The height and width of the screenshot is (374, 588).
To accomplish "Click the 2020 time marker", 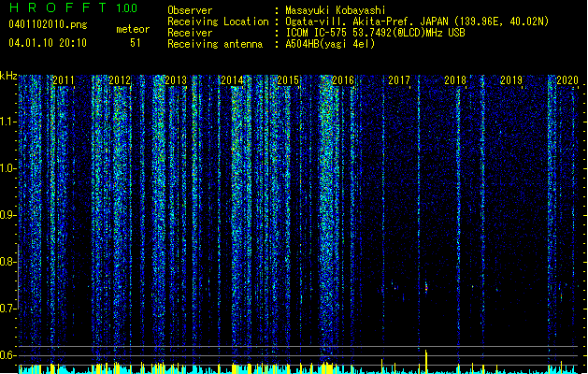I will [567, 80].
